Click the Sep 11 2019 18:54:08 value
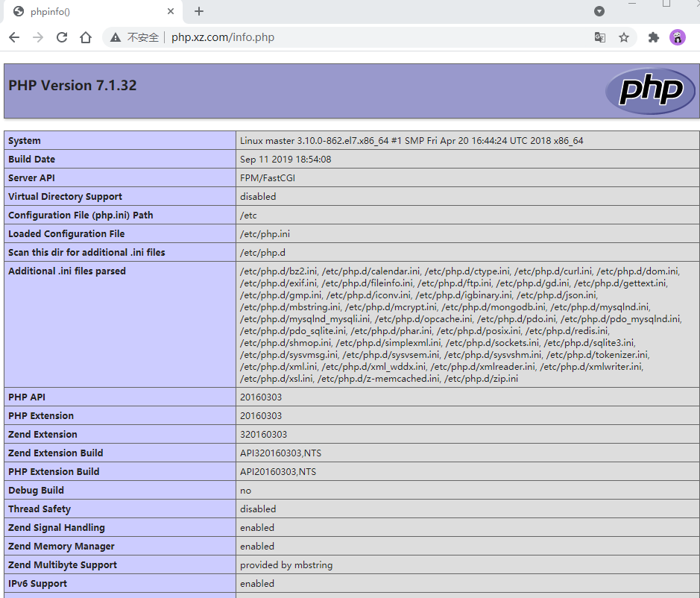The width and height of the screenshot is (700, 598). coord(286,160)
